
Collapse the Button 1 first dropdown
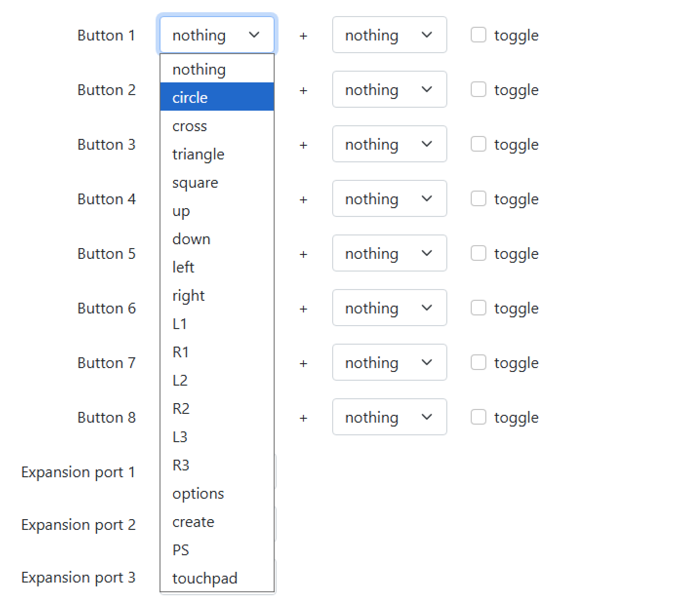pos(217,35)
